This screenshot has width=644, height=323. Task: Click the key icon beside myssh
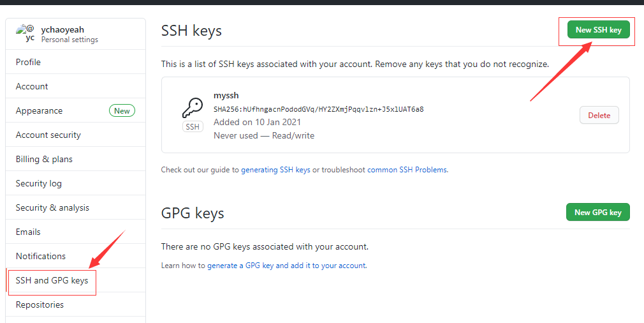193,108
